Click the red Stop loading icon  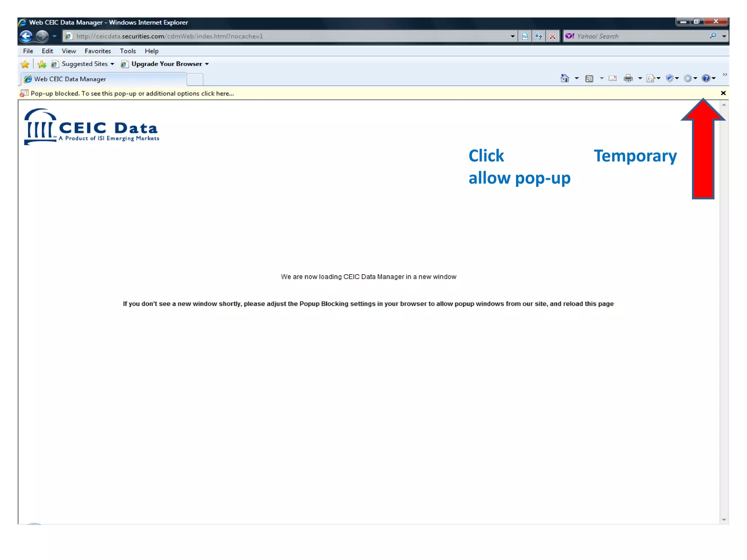coord(552,36)
